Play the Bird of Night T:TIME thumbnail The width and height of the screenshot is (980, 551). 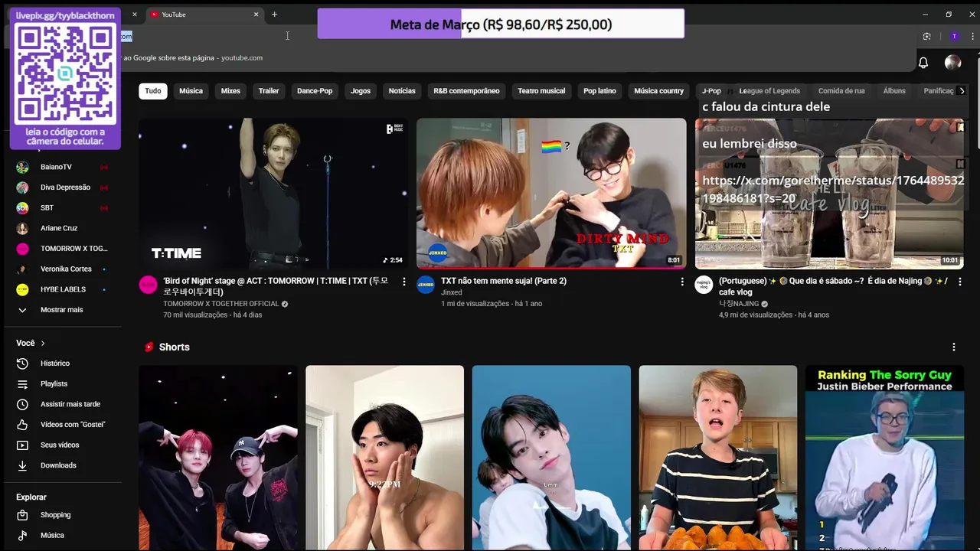pyautogui.click(x=273, y=193)
